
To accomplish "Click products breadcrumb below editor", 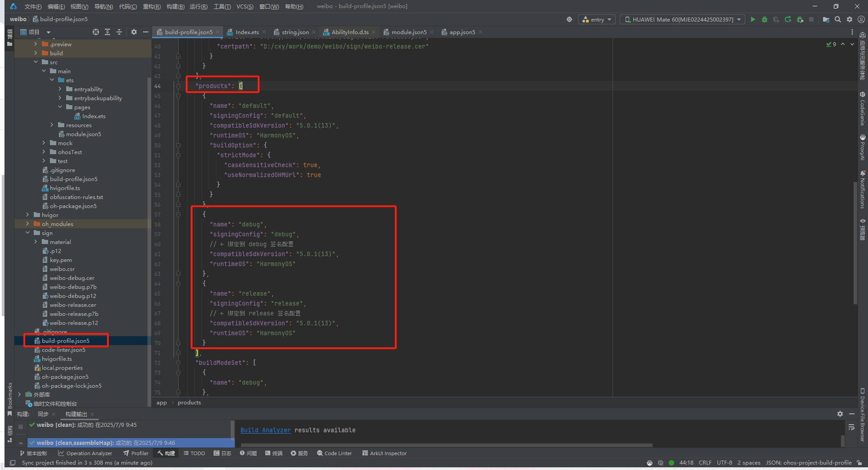I will click(189, 403).
